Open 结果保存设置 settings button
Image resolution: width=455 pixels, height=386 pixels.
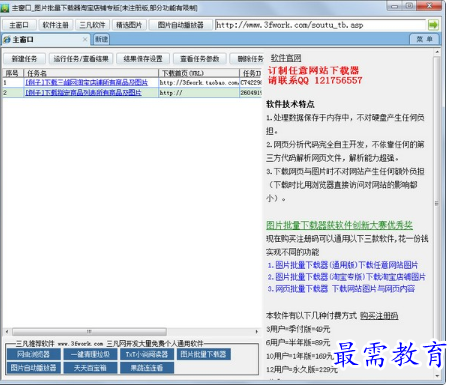coord(143,59)
